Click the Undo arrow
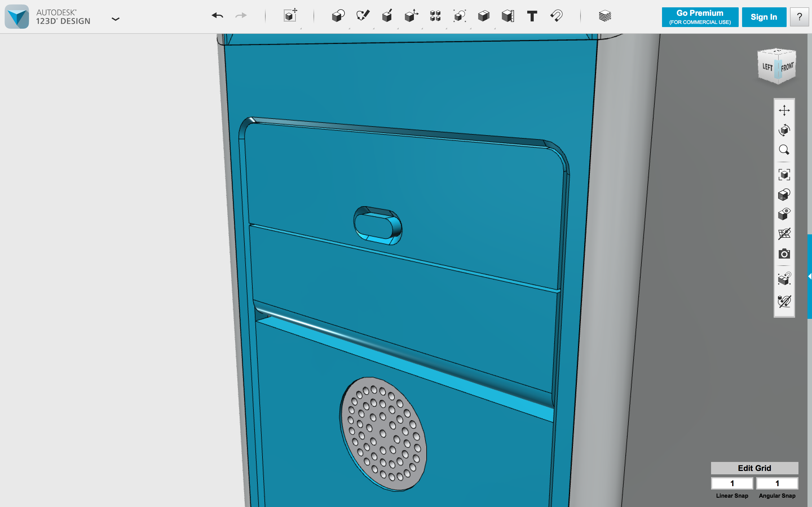Viewport: 812px width, 507px height. [x=217, y=15]
